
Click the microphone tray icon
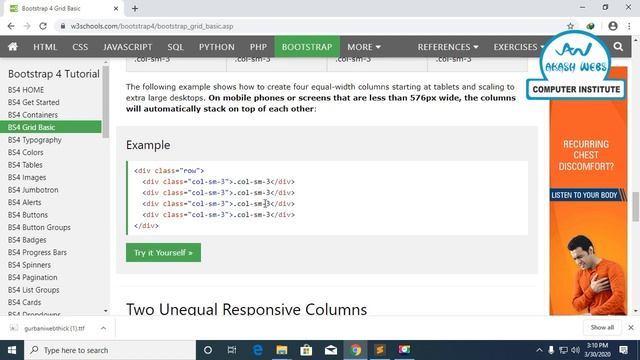point(551,350)
